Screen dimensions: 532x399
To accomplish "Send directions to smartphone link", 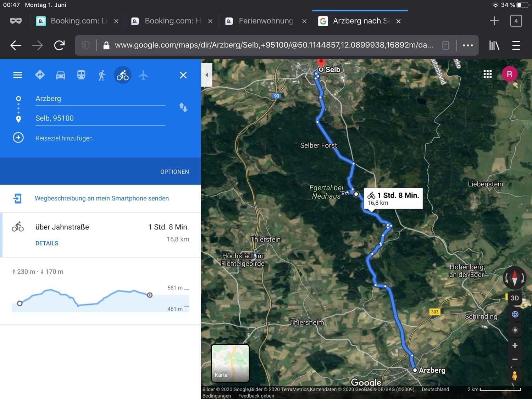I will coord(102,198).
